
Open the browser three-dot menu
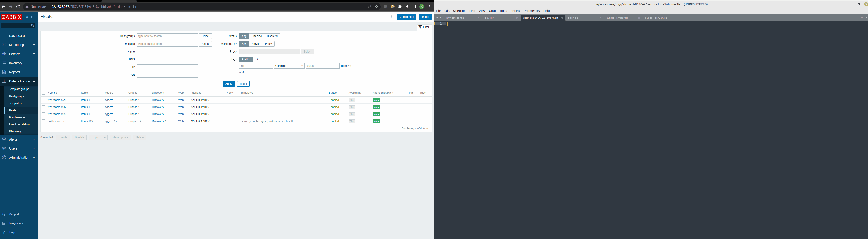[429, 7]
